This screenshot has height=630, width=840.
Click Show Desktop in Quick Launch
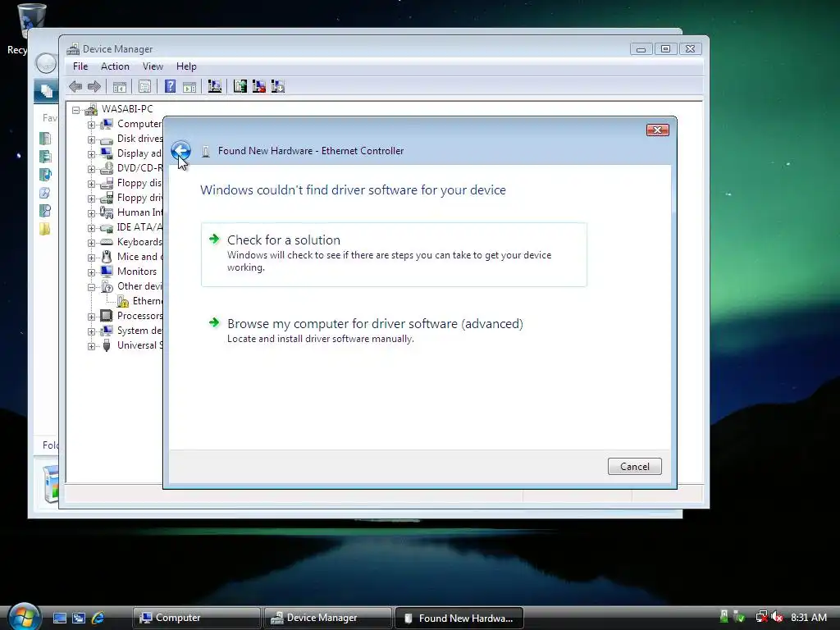[59, 618]
